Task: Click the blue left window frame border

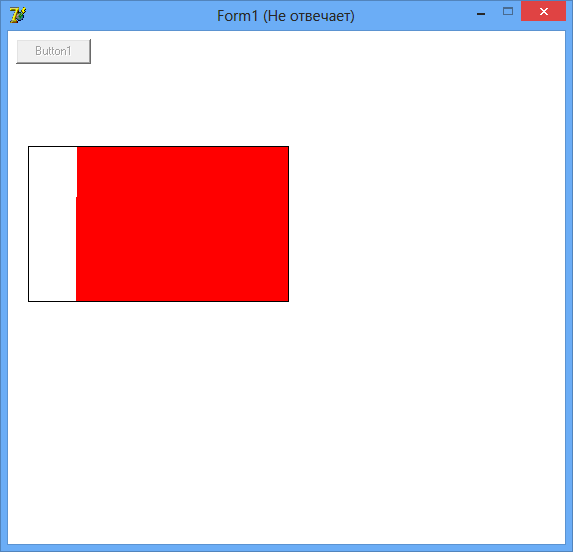Action: pos(4,288)
